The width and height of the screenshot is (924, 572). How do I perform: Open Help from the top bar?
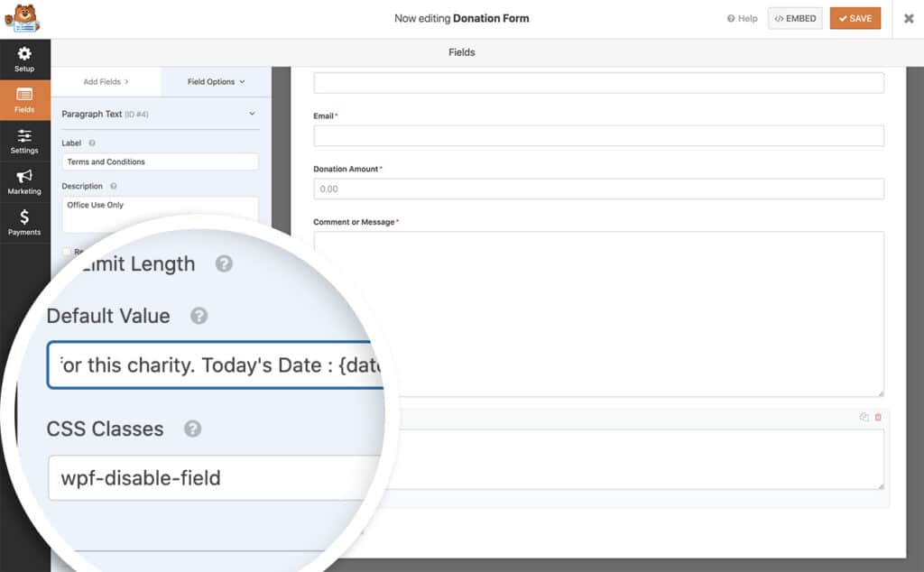[x=741, y=18]
